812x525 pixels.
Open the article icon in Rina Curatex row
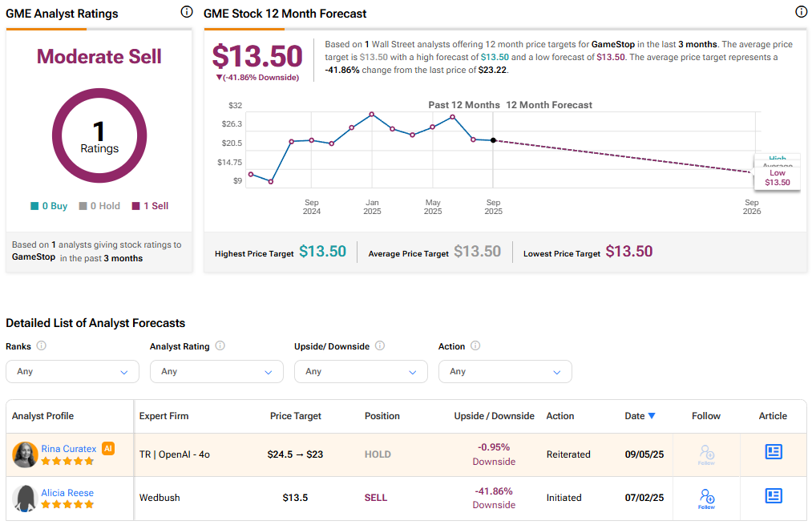click(x=774, y=452)
